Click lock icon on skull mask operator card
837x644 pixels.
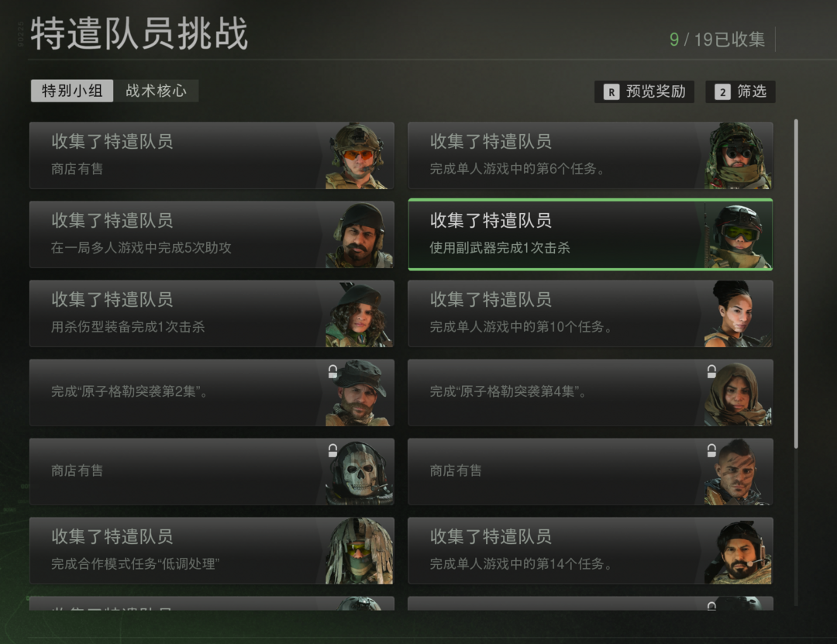(x=332, y=450)
